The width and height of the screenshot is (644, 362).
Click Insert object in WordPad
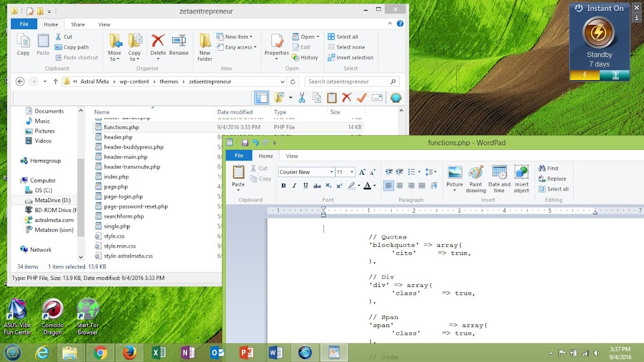(x=521, y=178)
